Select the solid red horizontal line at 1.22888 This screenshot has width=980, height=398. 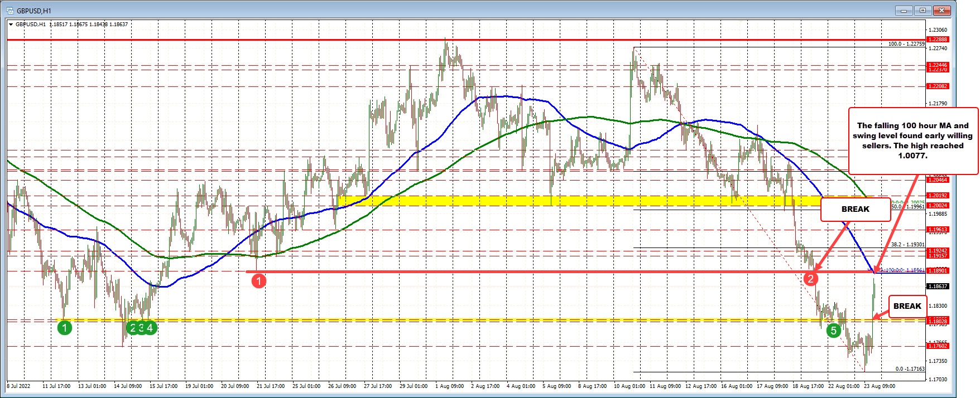466,40
